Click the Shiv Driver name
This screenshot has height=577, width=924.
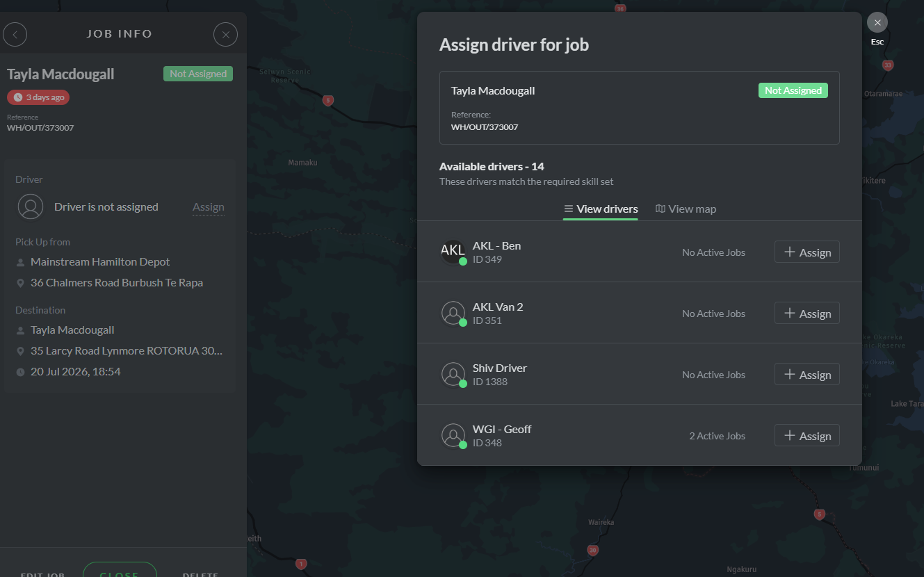tap(500, 368)
